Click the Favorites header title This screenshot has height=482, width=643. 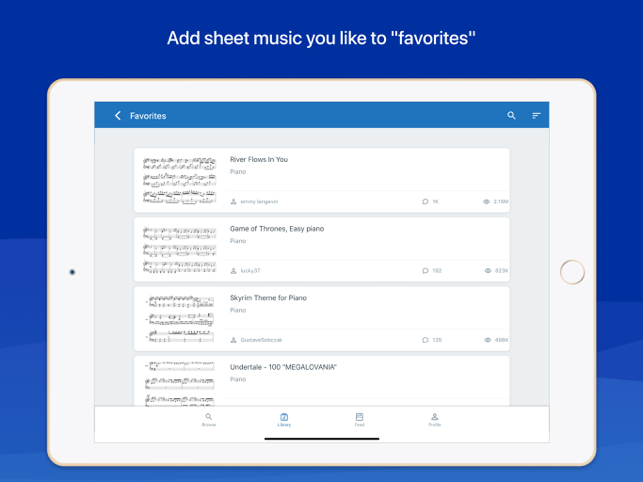148,116
